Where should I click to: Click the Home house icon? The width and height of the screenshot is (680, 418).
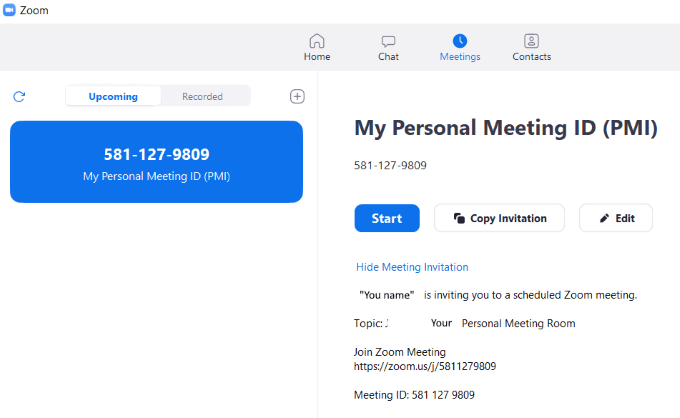point(317,41)
